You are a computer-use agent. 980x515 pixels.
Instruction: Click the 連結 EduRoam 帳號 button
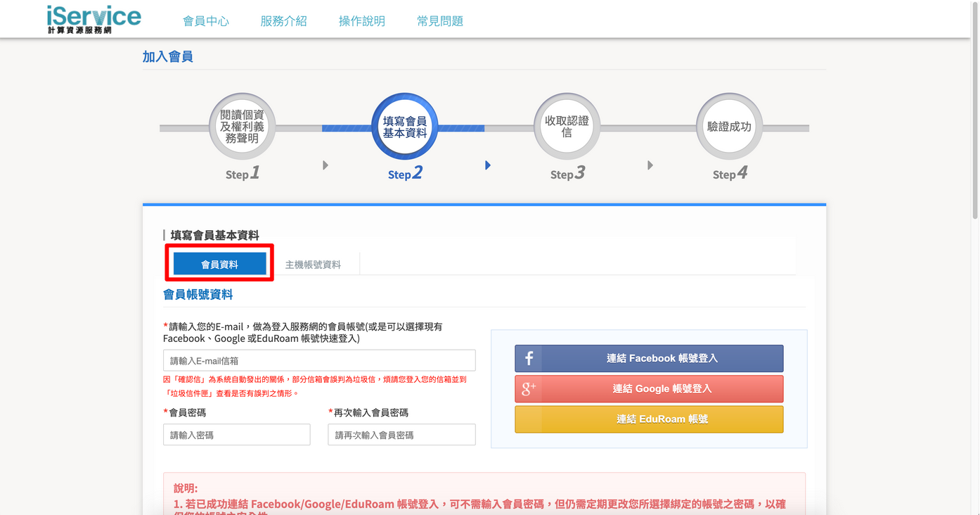pos(648,419)
